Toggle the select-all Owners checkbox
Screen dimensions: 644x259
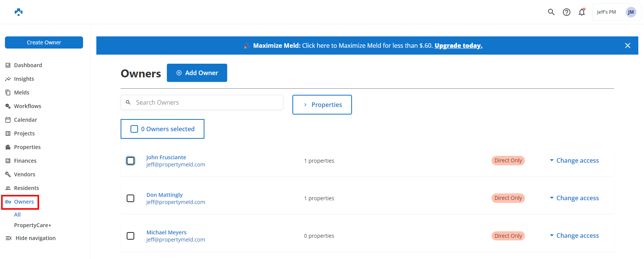click(x=134, y=129)
